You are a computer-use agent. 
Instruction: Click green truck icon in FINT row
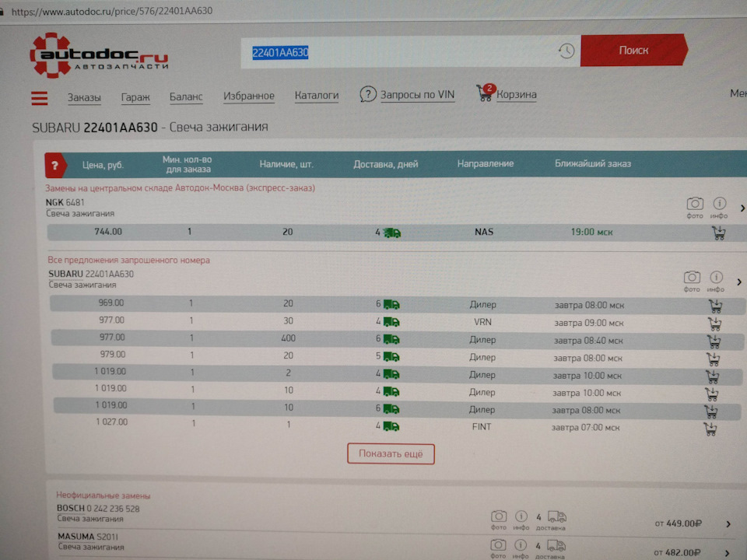point(391,426)
